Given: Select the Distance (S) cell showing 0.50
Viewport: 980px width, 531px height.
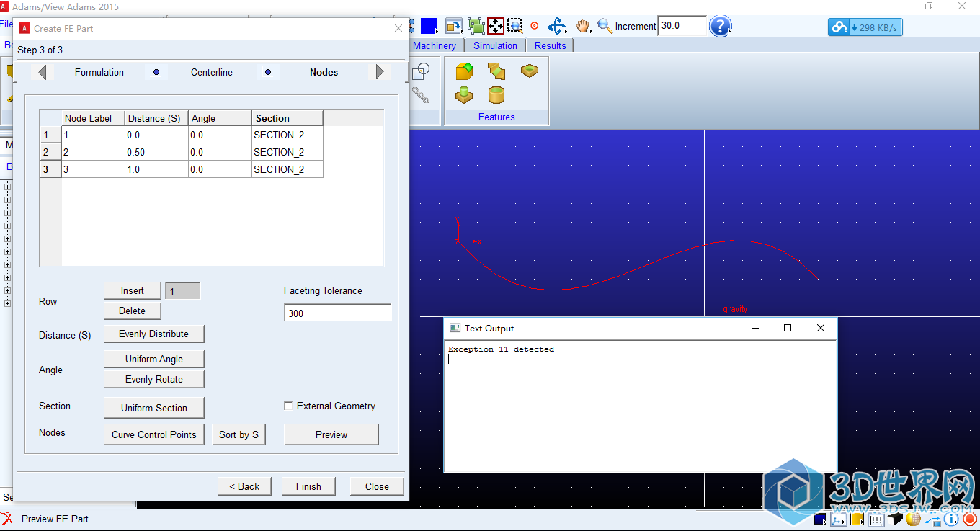Looking at the screenshot, I should [156, 152].
